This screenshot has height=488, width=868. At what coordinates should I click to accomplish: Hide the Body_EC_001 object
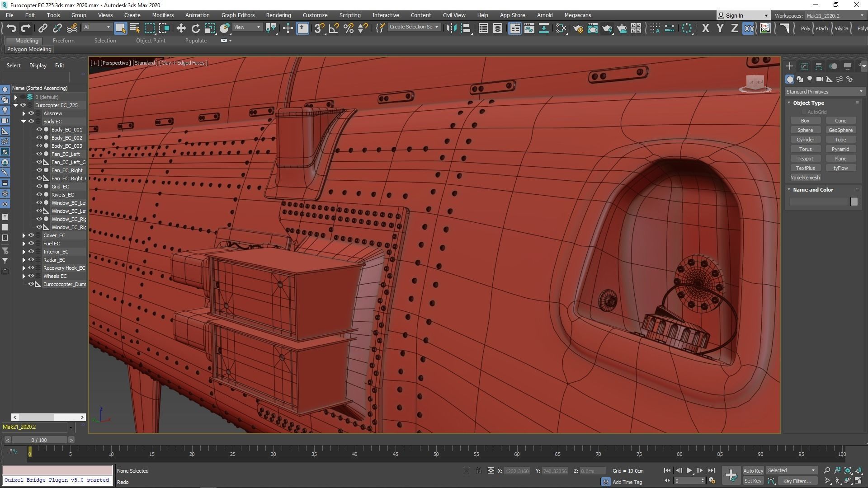(x=39, y=130)
